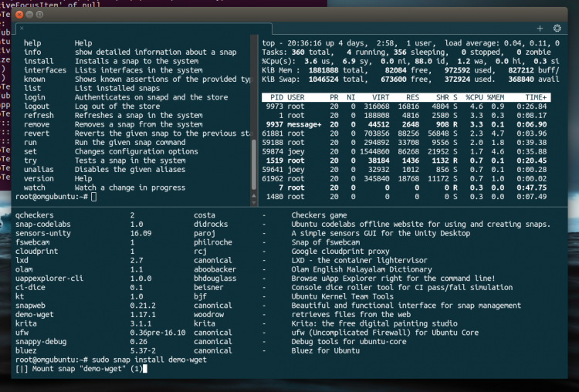This screenshot has height=392, width=579.
Task: Click the down arrow of the left pane scrollbar
Action: coord(254,202)
